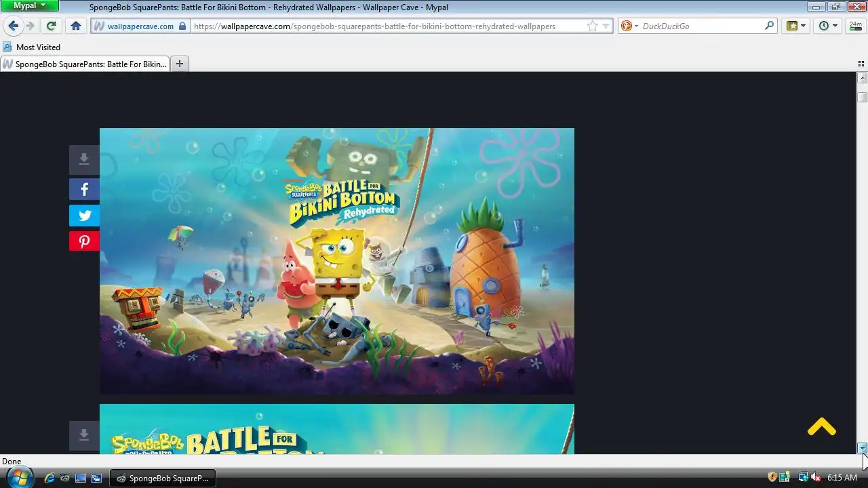Go to the browser Home page
The image size is (868, 488).
[76, 26]
